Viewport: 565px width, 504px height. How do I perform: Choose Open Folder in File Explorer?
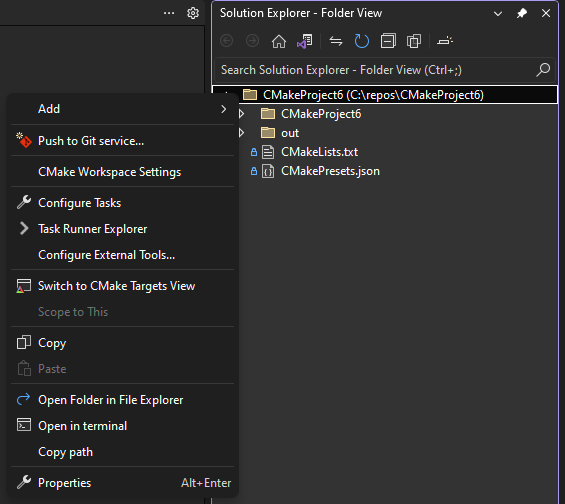point(123,400)
